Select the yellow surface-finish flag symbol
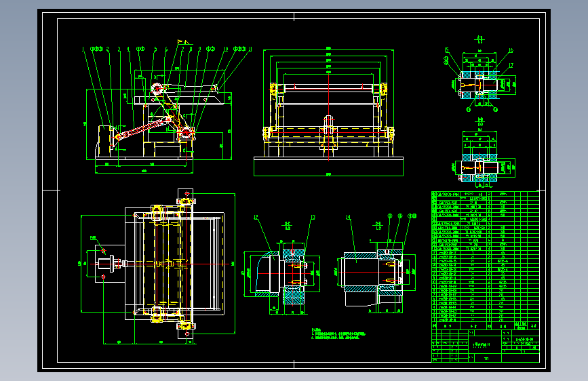Image resolution: width=588 pixels, height=381 pixels. tap(183, 42)
